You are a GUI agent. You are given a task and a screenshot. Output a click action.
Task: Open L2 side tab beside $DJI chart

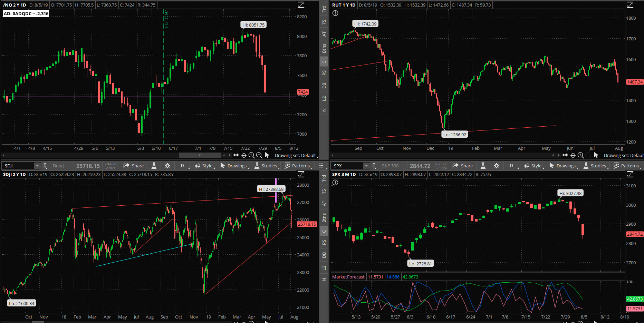click(324, 268)
